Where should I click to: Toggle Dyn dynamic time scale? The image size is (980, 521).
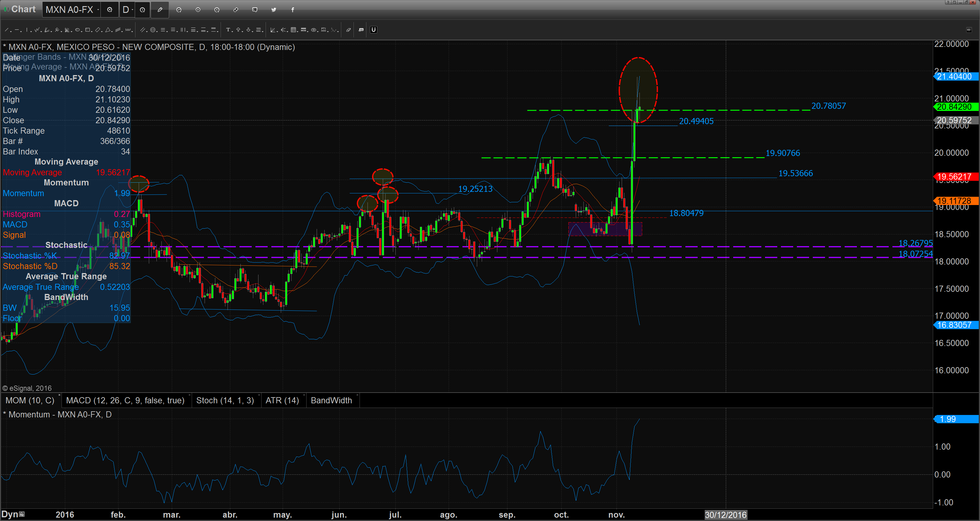pos(13,514)
